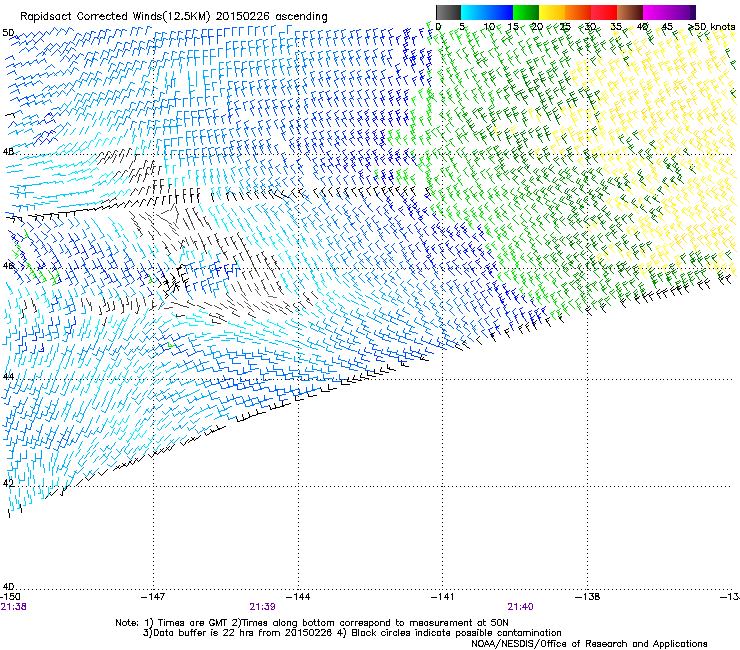740x650 pixels.
Task: Select the yellow 20-25 knots legend swatch
Action: pos(552,12)
